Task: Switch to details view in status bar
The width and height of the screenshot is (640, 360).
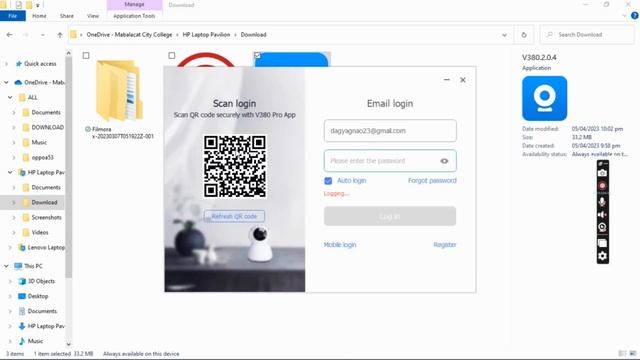Action: point(622,353)
